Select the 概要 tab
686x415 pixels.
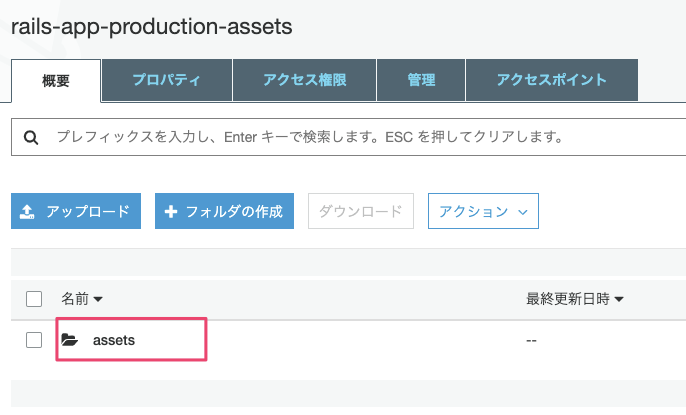coord(56,80)
